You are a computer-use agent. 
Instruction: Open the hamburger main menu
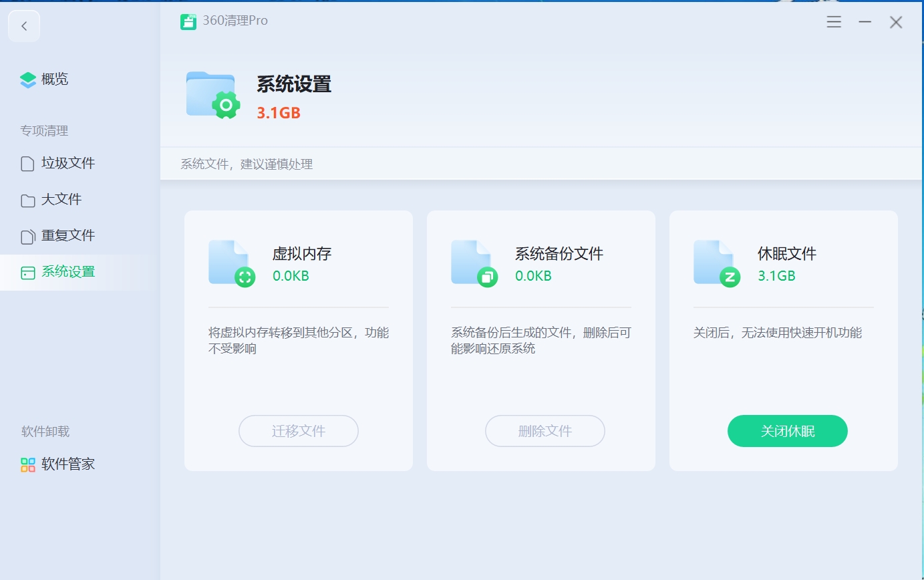pyautogui.click(x=834, y=22)
